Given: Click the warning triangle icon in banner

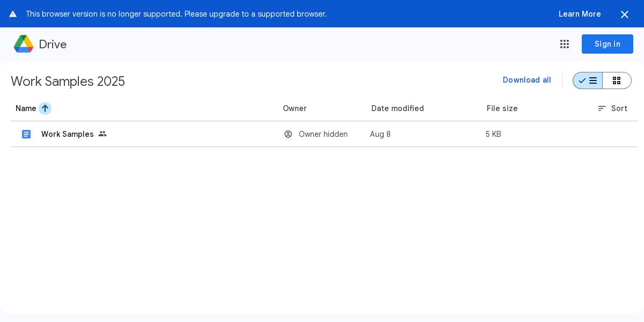Looking at the screenshot, I should click(x=13, y=14).
